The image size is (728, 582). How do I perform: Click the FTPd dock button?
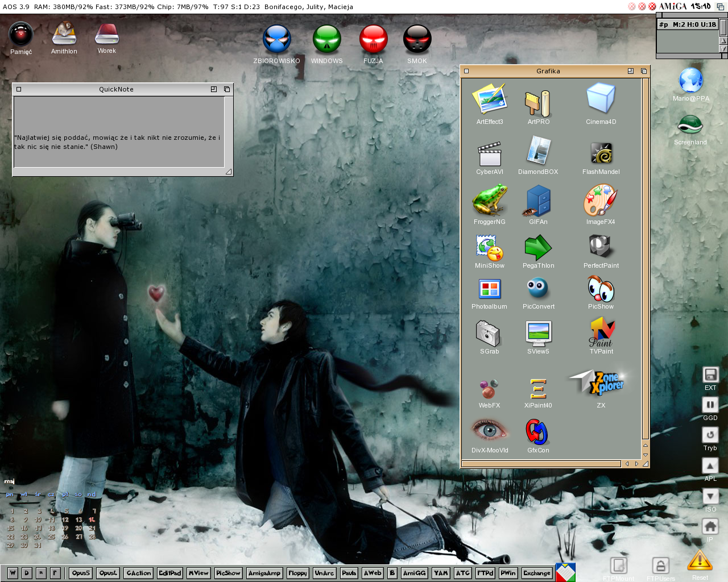[x=485, y=573]
